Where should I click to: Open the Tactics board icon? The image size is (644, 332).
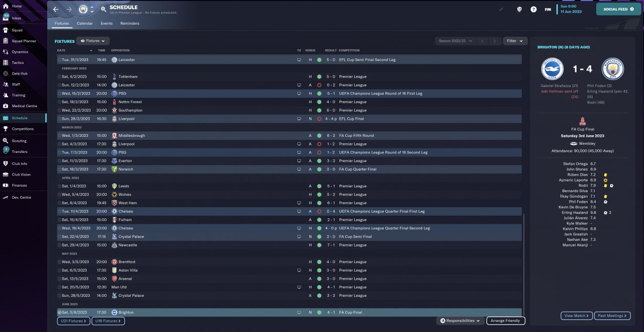[x=6, y=62]
